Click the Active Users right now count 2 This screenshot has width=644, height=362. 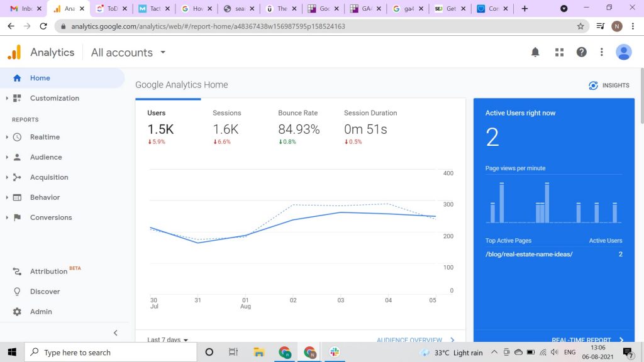coord(492,137)
